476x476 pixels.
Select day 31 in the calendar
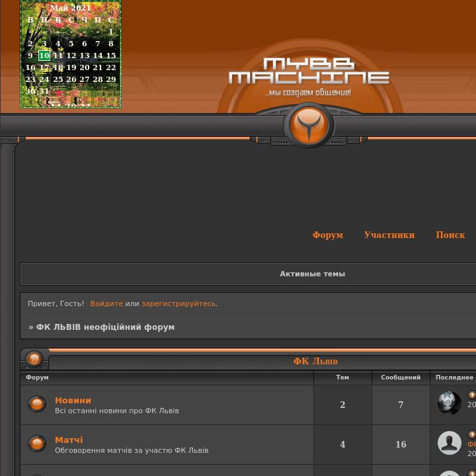44,91
